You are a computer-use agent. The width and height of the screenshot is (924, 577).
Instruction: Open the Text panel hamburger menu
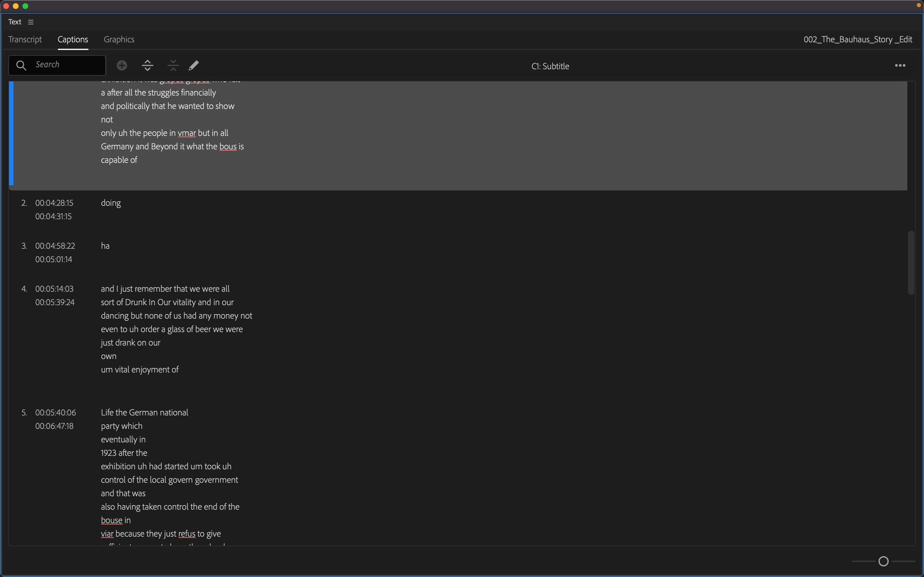point(31,22)
